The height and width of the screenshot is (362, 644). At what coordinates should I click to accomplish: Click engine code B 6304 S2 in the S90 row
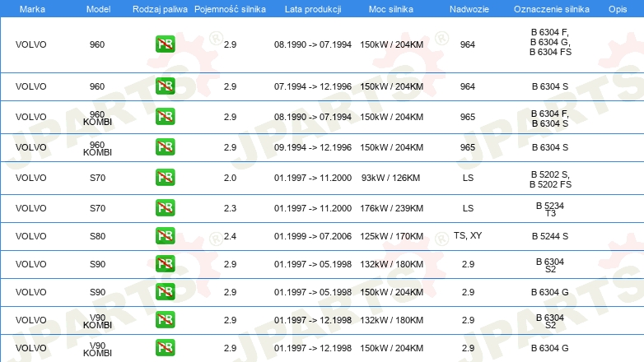550,265
